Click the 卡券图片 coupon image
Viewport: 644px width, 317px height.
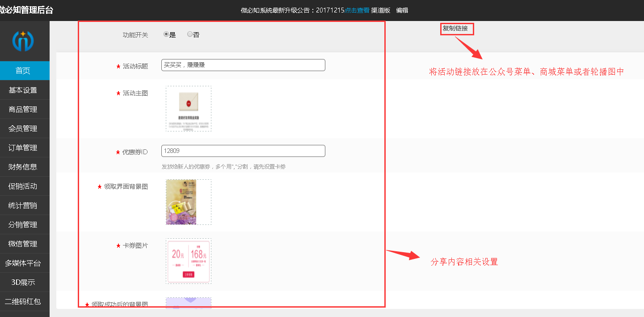point(188,261)
